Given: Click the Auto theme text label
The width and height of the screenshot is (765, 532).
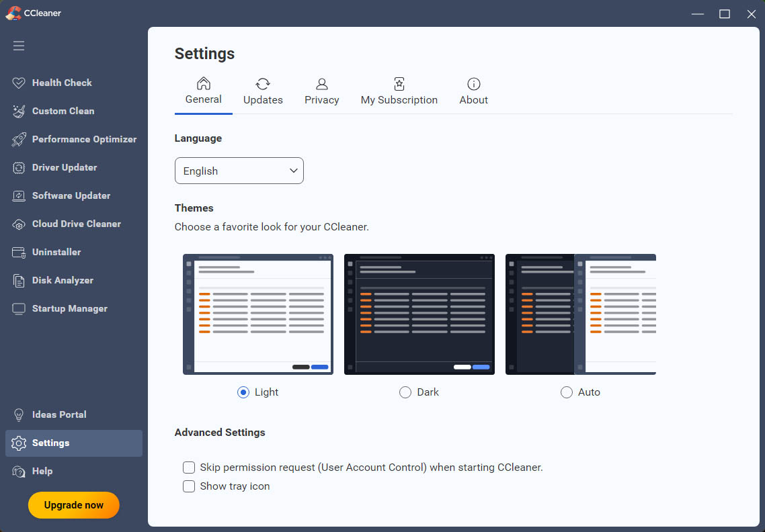Looking at the screenshot, I should pyautogui.click(x=589, y=392).
